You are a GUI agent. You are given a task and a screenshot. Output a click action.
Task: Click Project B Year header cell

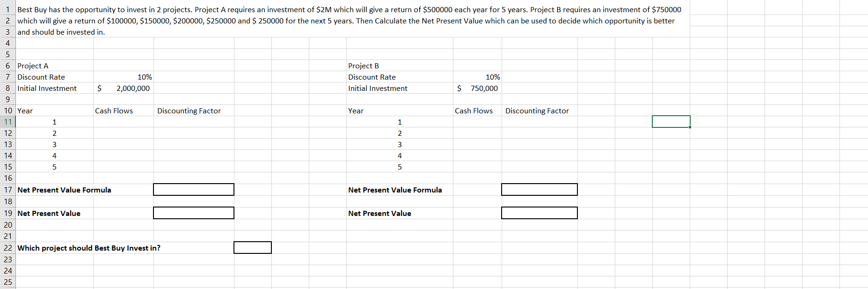coord(400,111)
